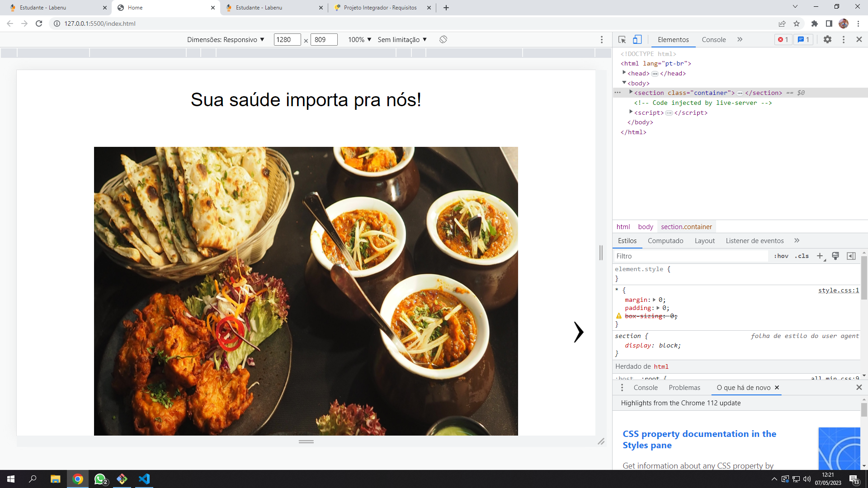Click the issues speech-bubble icon
Viewport: 868px width, 488px height.
803,40
